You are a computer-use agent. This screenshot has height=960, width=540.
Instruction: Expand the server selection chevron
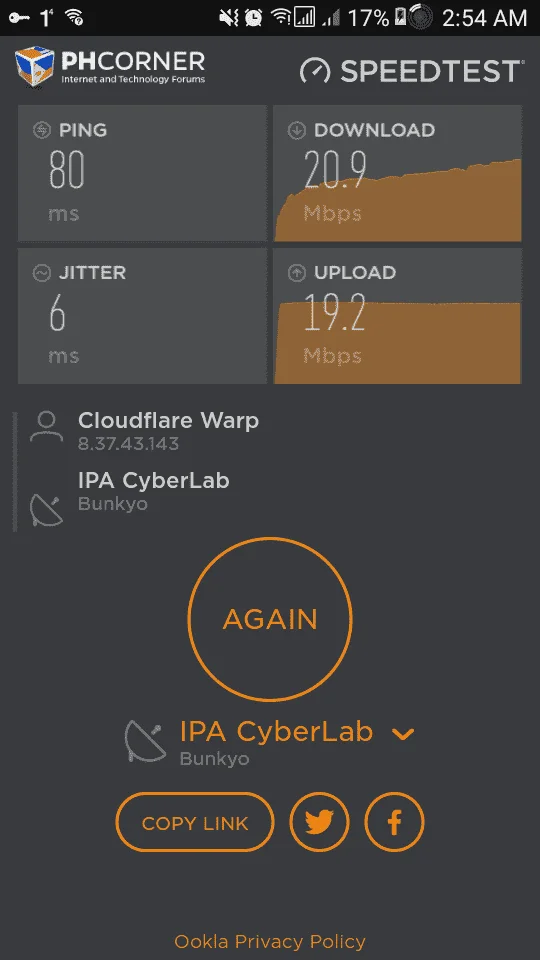[403, 733]
